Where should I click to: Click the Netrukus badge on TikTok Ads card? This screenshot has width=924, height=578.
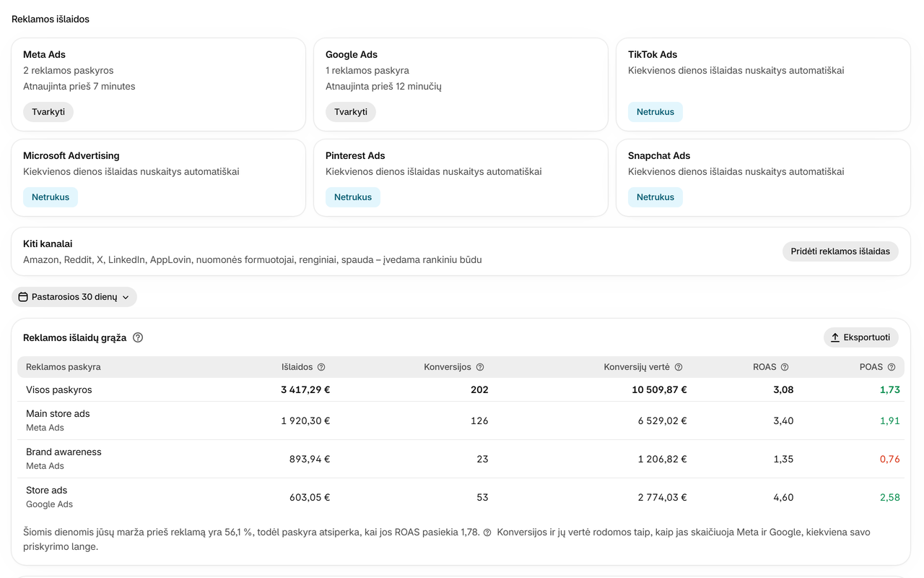(655, 112)
